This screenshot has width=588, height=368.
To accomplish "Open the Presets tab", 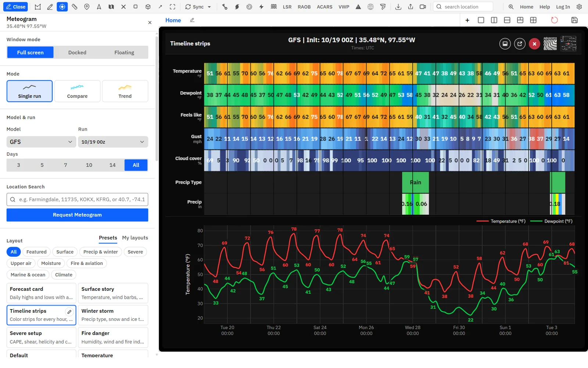I will pyautogui.click(x=108, y=238).
